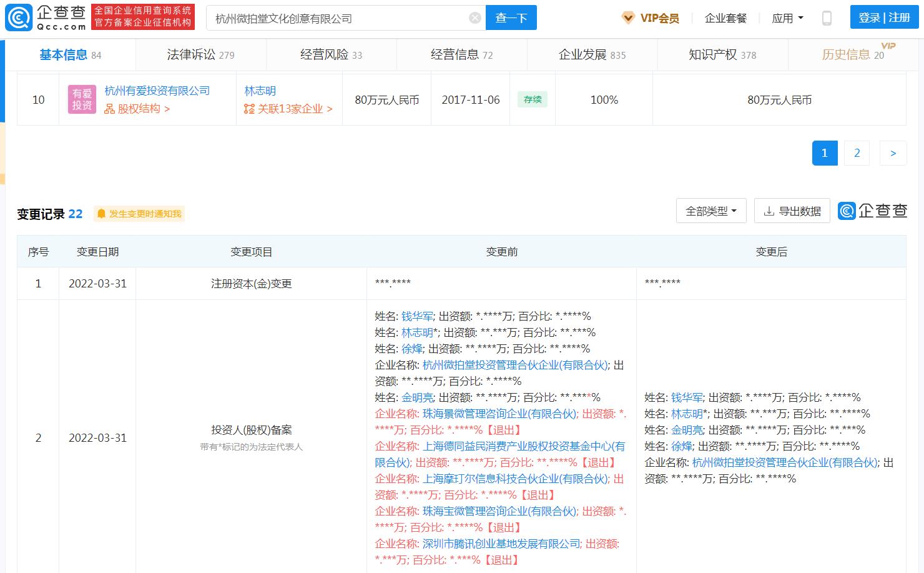Open 杭州微拍堂投资管理合伙企业 link in 变更前

(515, 365)
